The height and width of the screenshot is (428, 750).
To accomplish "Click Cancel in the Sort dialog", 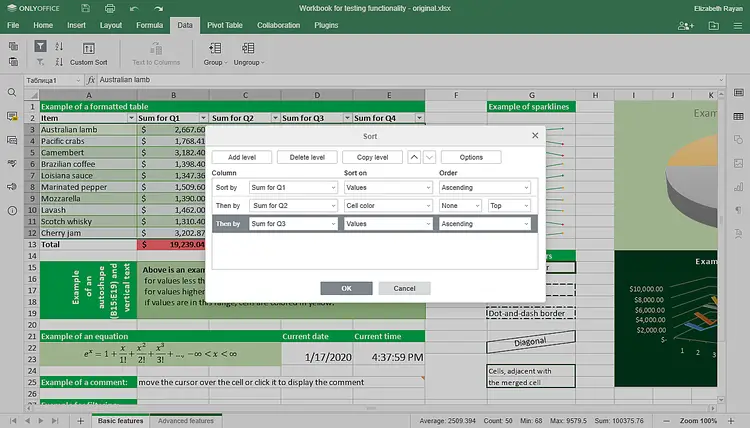I will 404,288.
